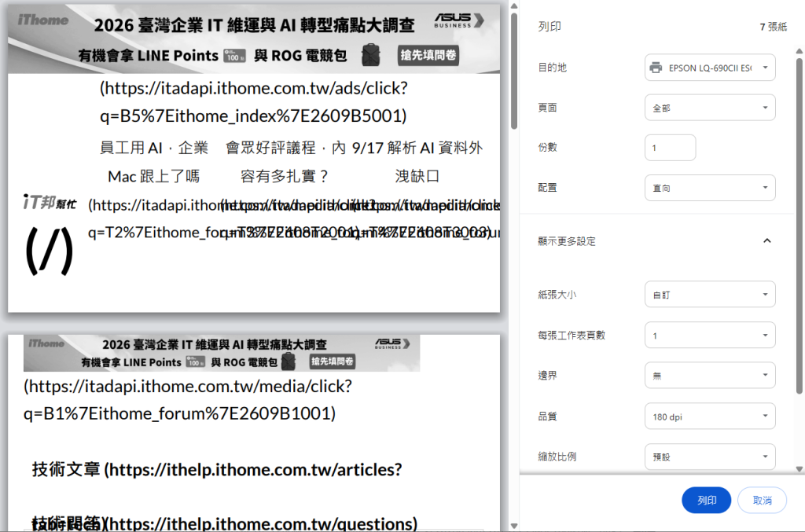
Task: Click the settings panel scrollbar up arrow
Action: 799,51
